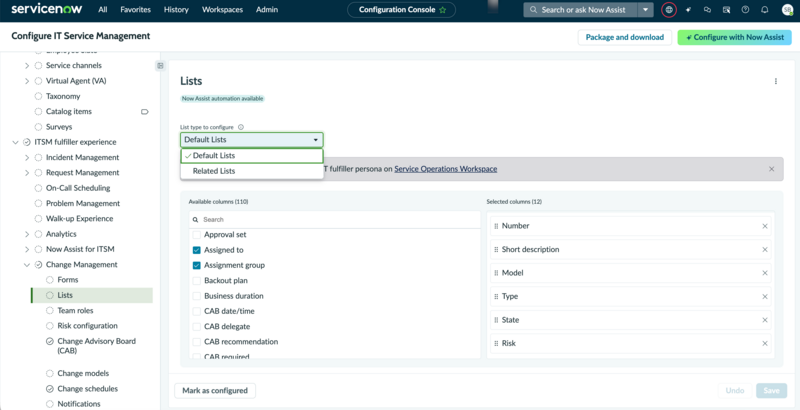Viewport: 800px width, 410px height.
Task: Expand the Virtual Agent (VA) tree node
Action: tap(27, 81)
